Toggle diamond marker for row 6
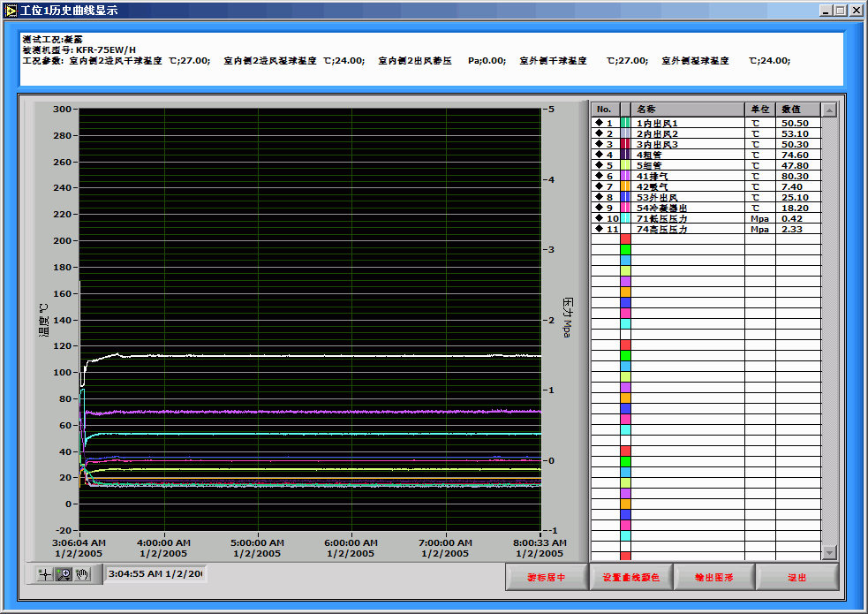 pos(600,176)
